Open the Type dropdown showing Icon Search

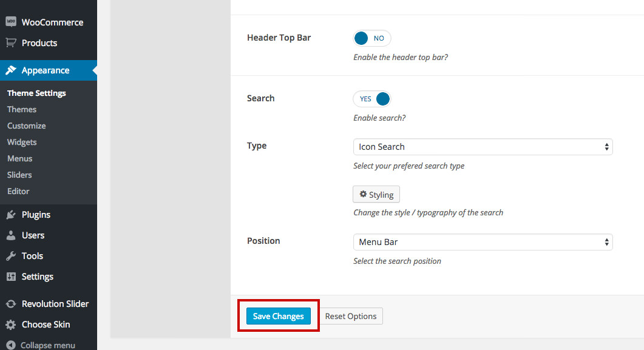point(483,147)
